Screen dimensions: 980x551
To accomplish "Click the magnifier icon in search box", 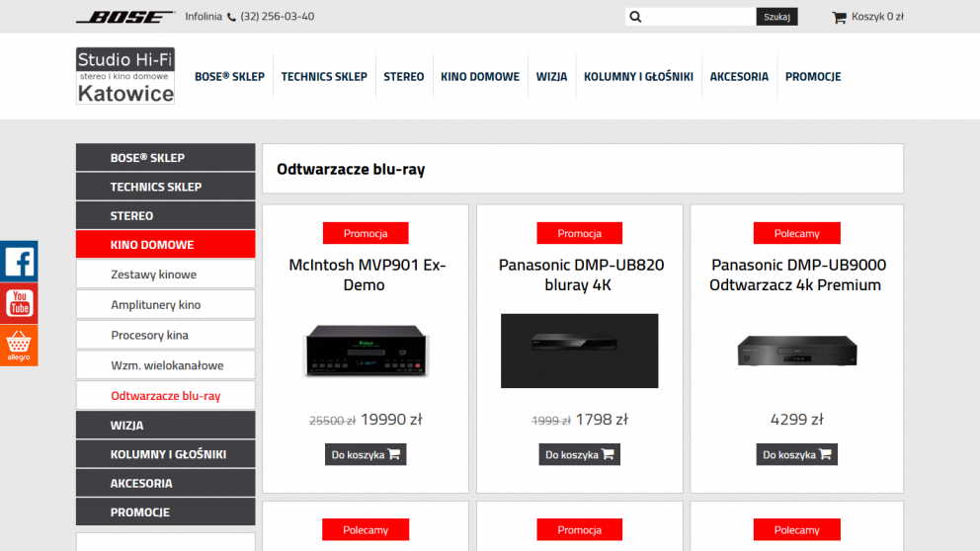I will click(635, 17).
